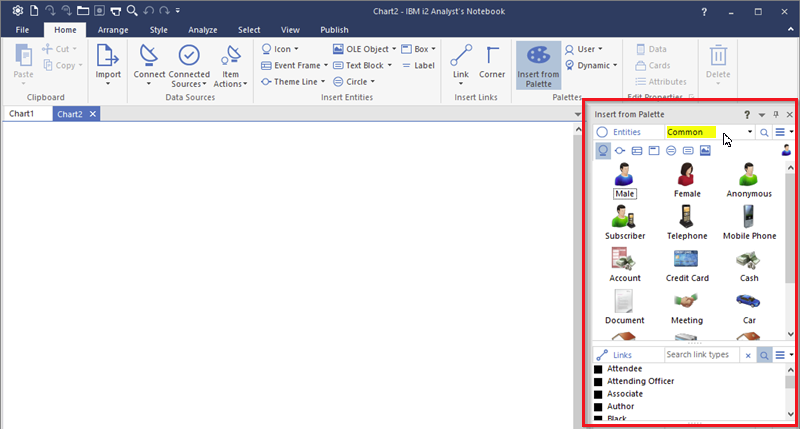Switch to the Chart1 tab
This screenshot has height=429, width=800.
[22, 114]
